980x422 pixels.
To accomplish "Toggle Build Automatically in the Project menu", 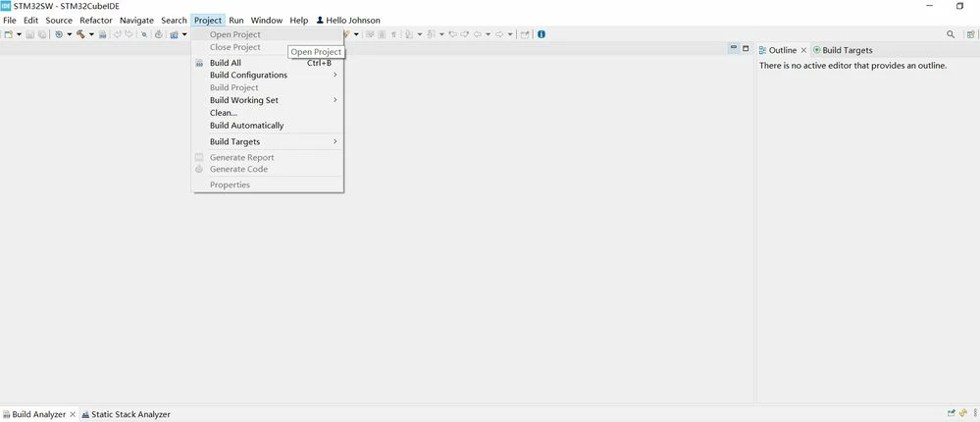I will (x=268, y=125).
